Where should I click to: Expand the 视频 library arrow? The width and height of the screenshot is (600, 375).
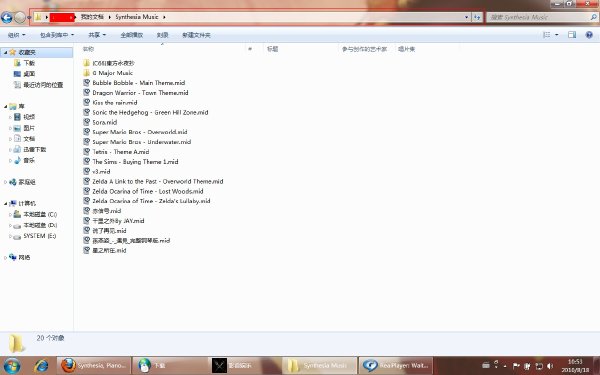10,117
